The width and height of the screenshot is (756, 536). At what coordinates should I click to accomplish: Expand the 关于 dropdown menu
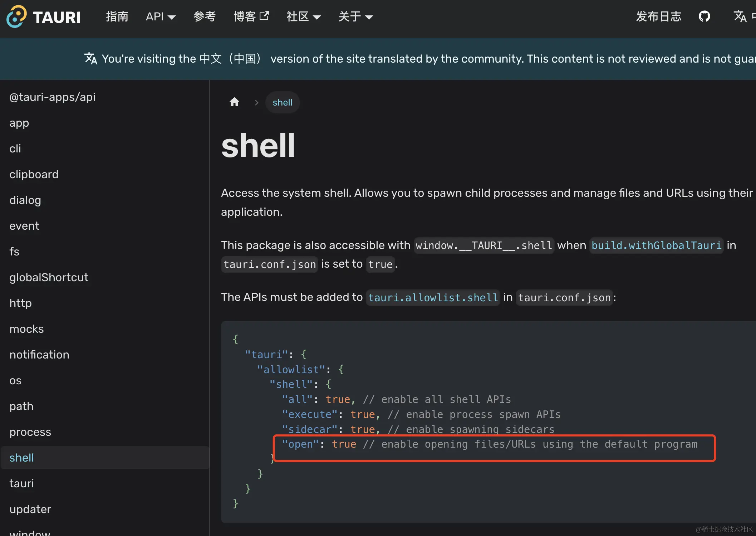[355, 16]
